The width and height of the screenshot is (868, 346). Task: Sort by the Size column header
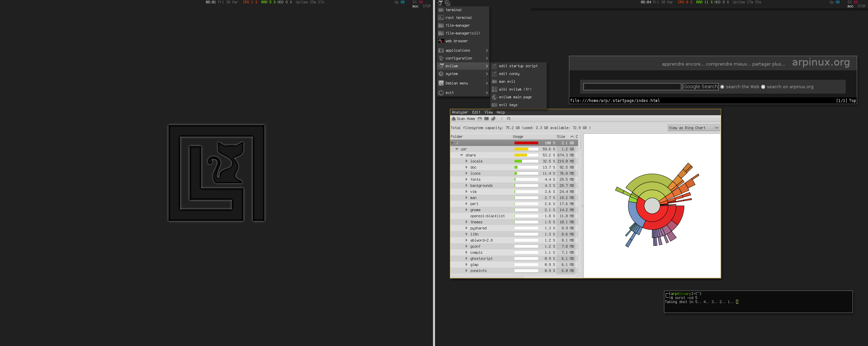pyautogui.click(x=565, y=137)
